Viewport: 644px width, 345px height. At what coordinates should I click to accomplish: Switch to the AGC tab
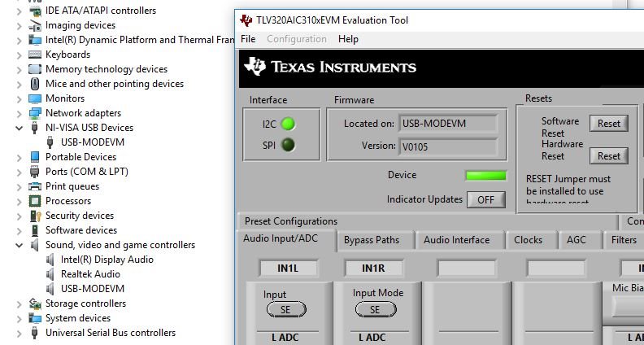click(x=577, y=240)
